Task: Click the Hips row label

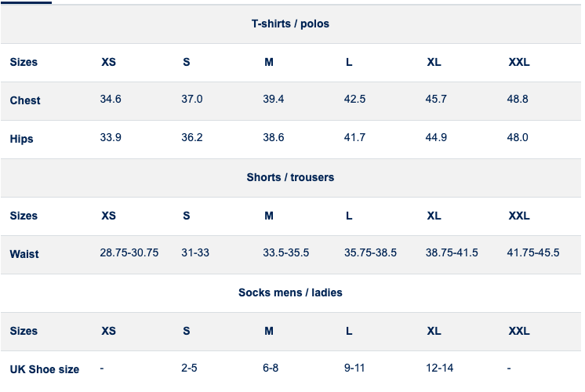Action: pyautogui.click(x=21, y=139)
